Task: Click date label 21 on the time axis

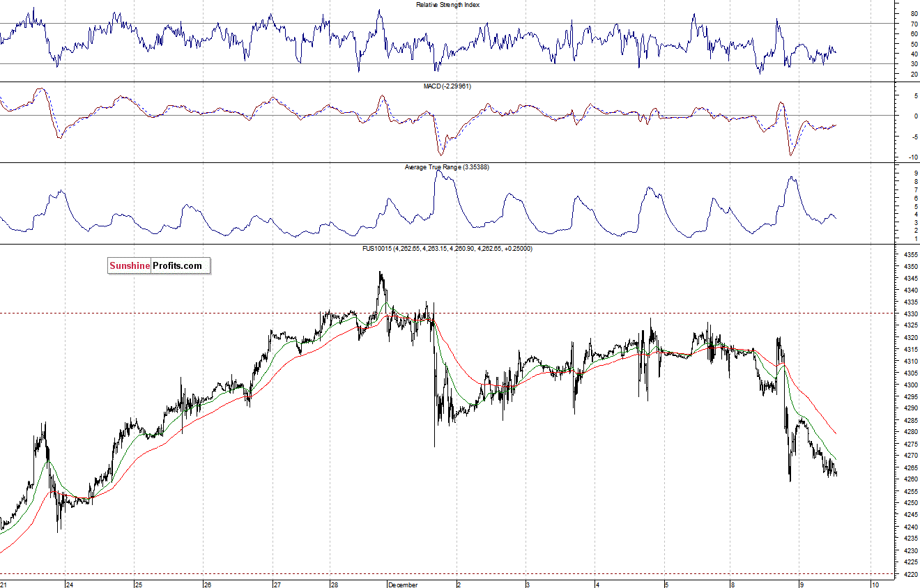Action: (x=4, y=584)
